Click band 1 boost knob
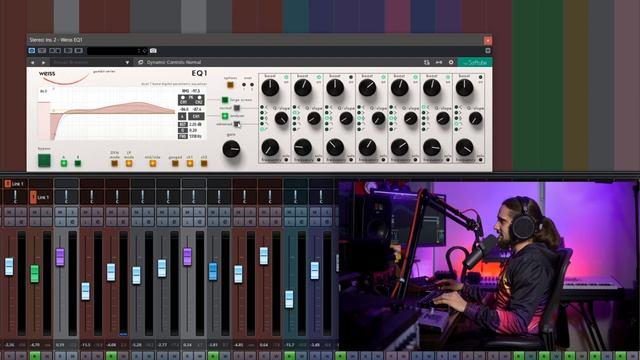 270,88
